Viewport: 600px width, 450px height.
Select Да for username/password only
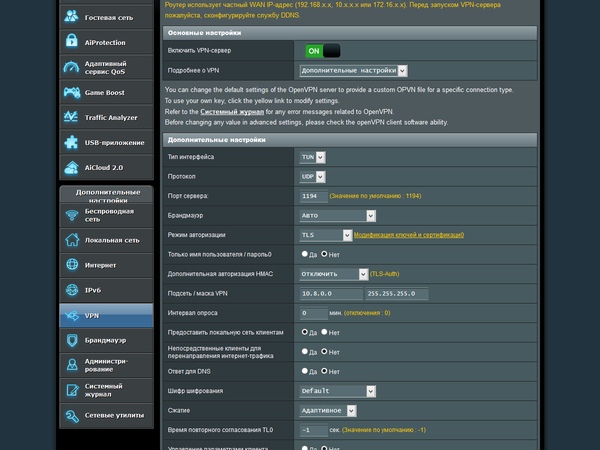coord(305,254)
